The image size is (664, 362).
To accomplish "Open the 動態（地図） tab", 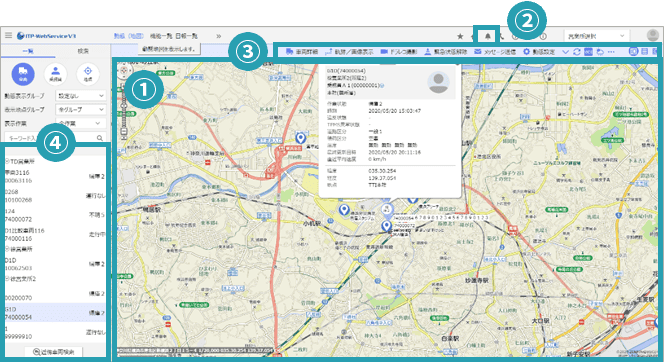I will coord(129,36).
